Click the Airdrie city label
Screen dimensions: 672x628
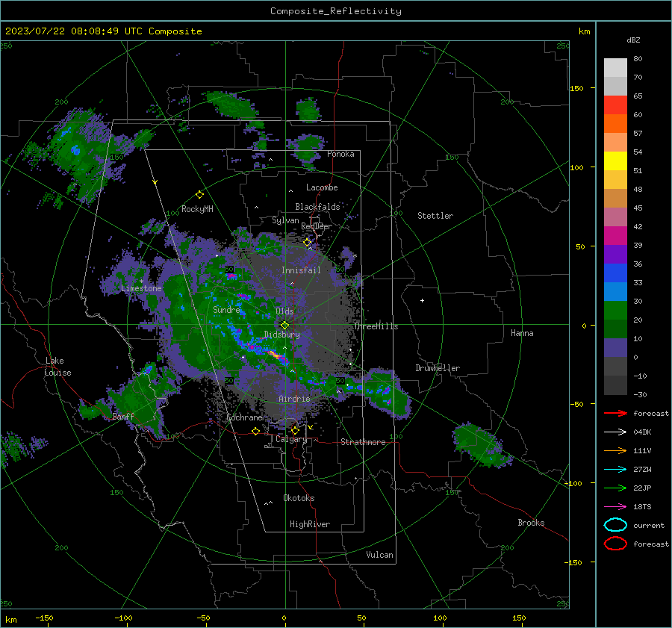[294, 399]
